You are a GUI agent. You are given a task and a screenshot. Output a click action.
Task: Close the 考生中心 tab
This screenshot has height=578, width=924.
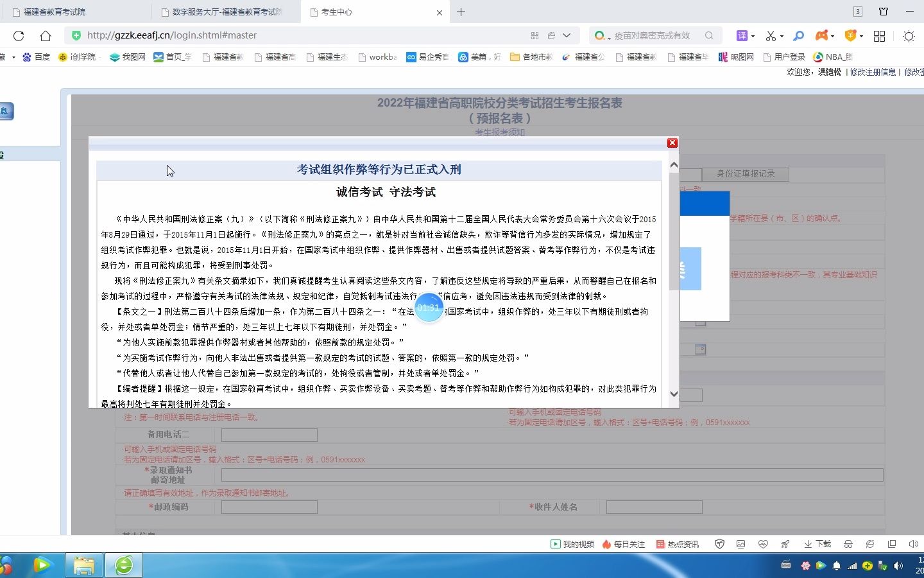pos(440,12)
